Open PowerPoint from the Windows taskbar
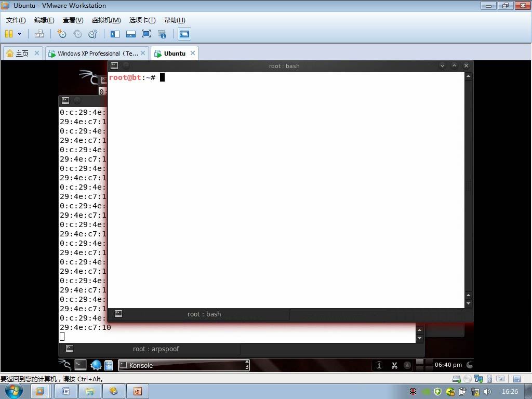Image resolution: width=532 pixels, height=399 pixels. [x=137, y=391]
